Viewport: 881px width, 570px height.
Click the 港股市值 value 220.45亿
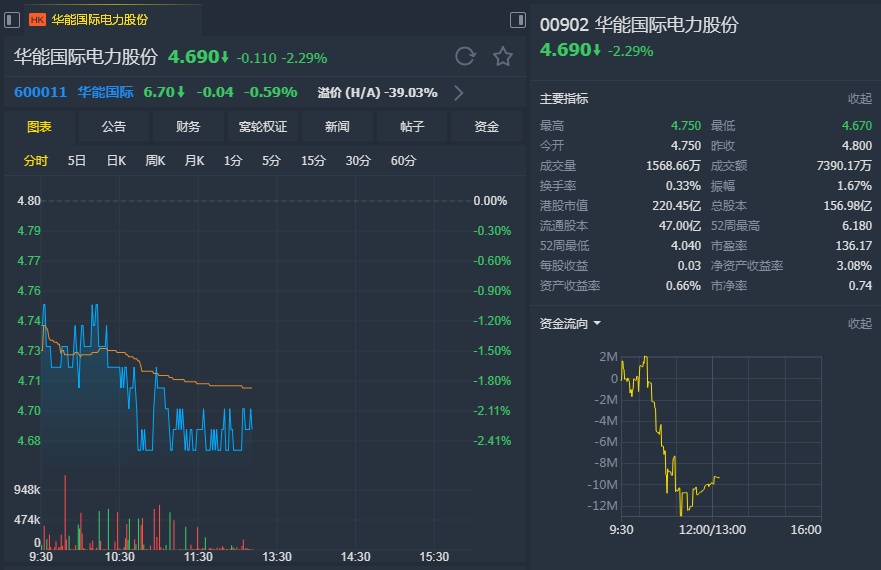tap(676, 206)
